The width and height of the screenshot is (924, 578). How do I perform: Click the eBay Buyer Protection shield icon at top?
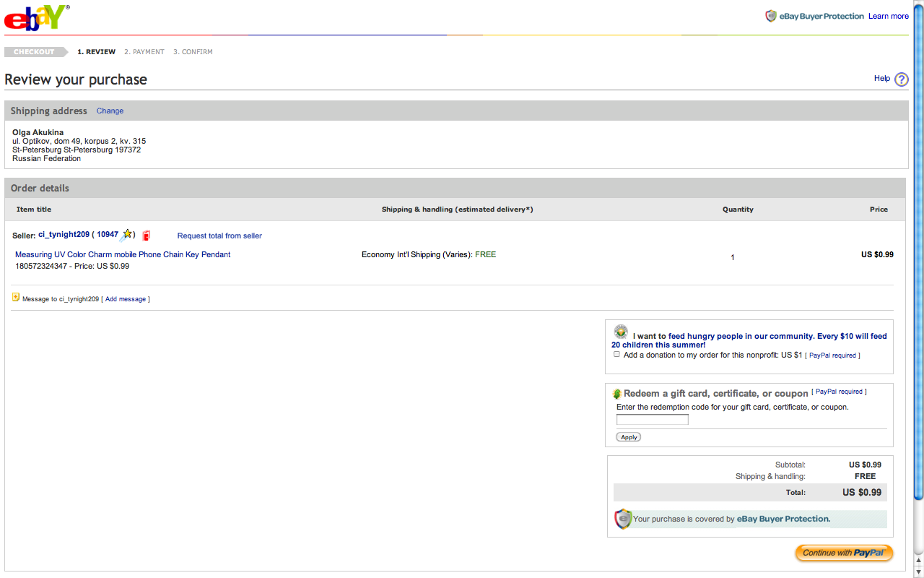771,16
